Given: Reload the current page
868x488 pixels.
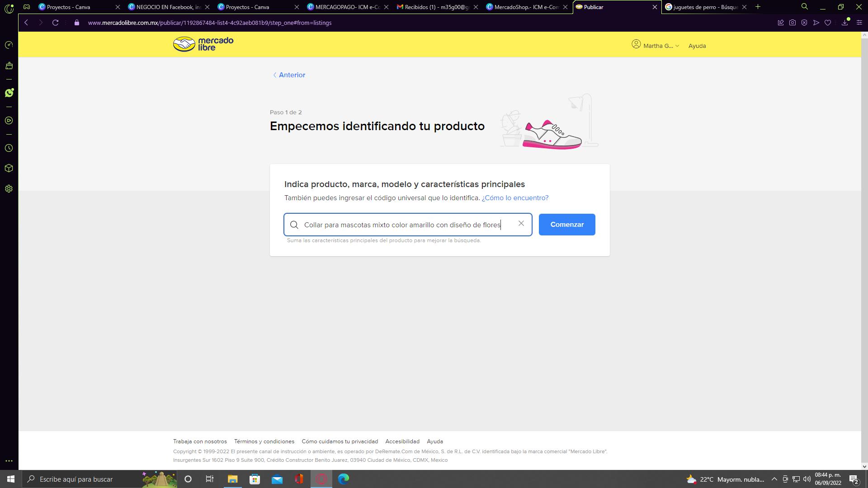Looking at the screenshot, I should (x=55, y=23).
